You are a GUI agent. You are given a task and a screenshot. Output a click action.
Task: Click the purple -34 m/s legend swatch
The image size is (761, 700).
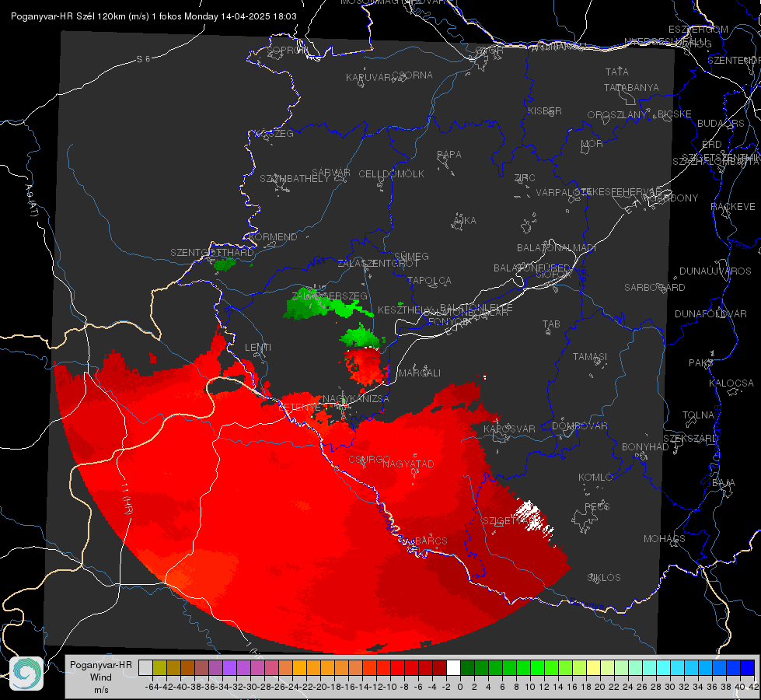[229, 668]
